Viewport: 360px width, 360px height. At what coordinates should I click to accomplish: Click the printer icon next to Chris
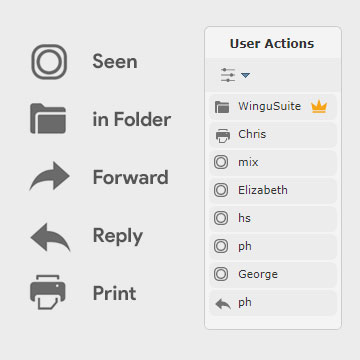click(x=223, y=136)
